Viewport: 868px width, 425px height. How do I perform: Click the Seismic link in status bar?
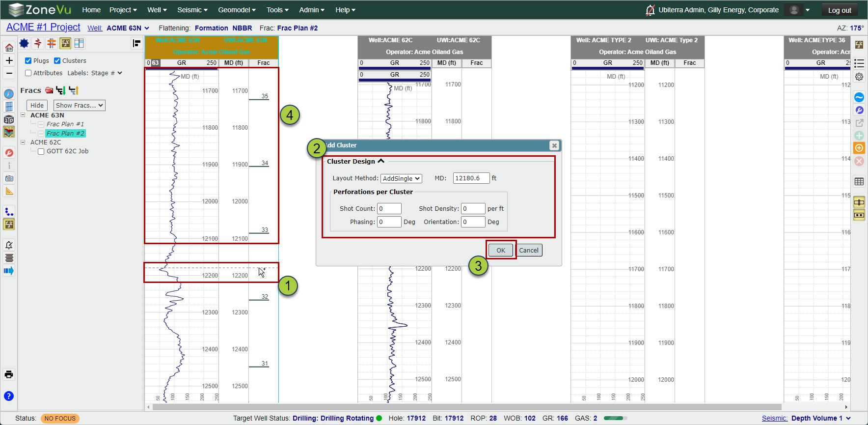click(775, 418)
